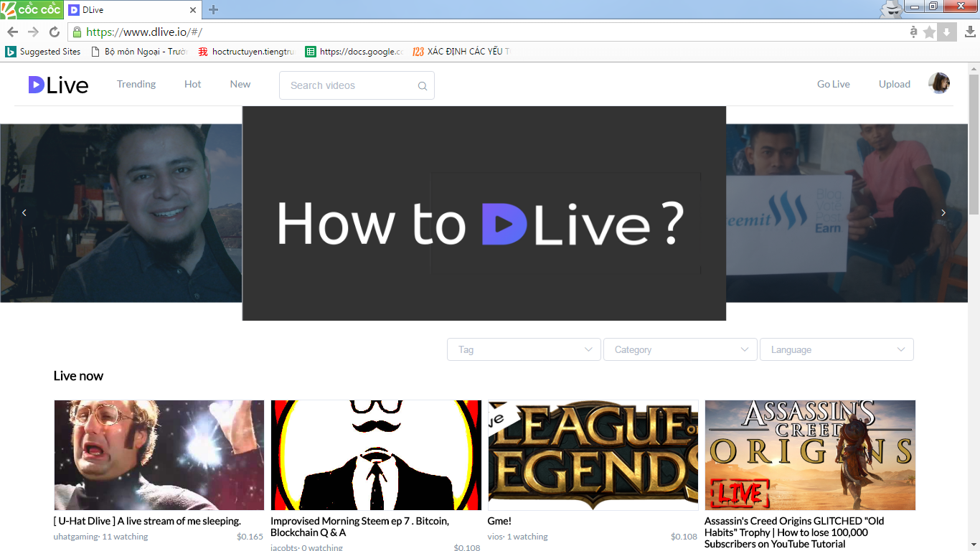Open the XÁC ĐỊNH CÁC YẾU bookmark
The height and width of the screenshot is (551, 980).
point(461,52)
